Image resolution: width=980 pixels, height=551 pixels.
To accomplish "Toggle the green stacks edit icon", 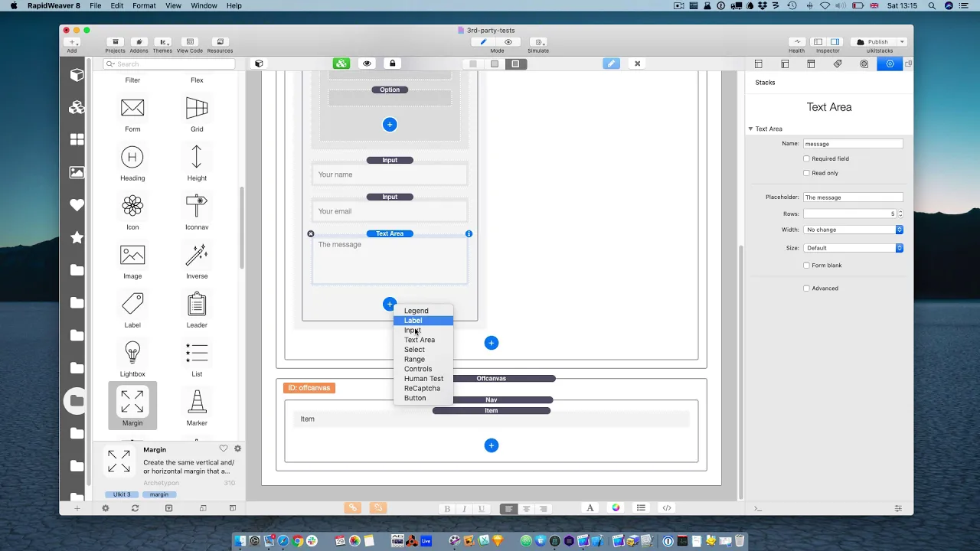I will pyautogui.click(x=341, y=64).
